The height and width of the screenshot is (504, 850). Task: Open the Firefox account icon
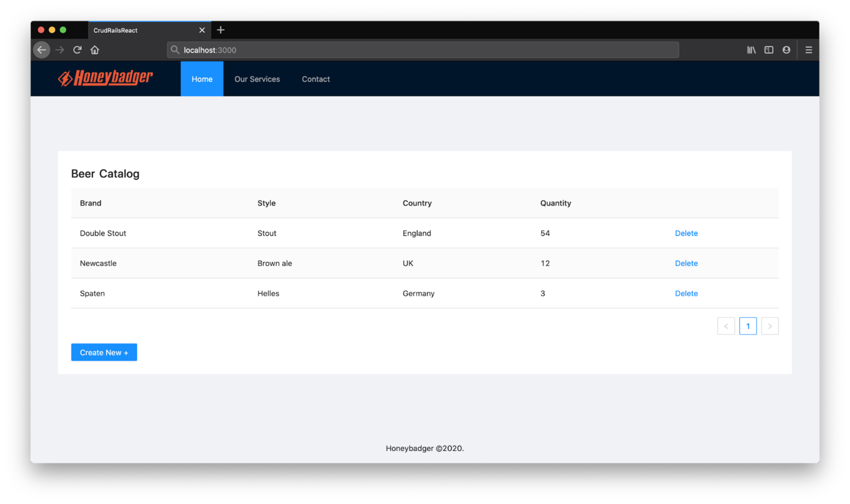pos(786,50)
